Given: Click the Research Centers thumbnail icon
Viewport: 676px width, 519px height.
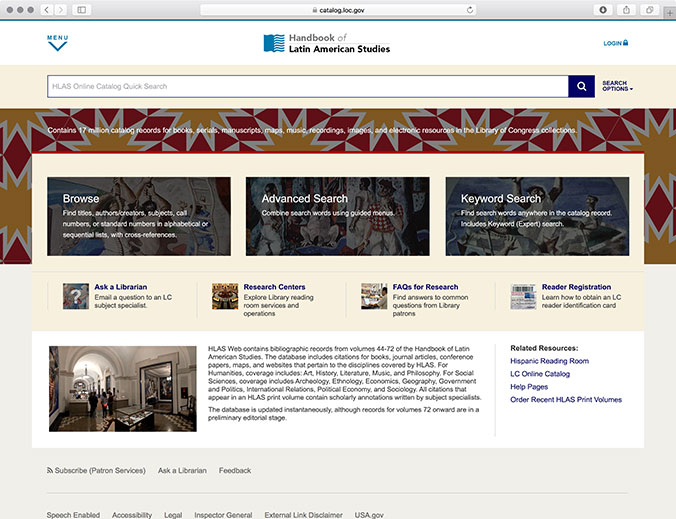Looking at the screenshot, I should 225,296.
